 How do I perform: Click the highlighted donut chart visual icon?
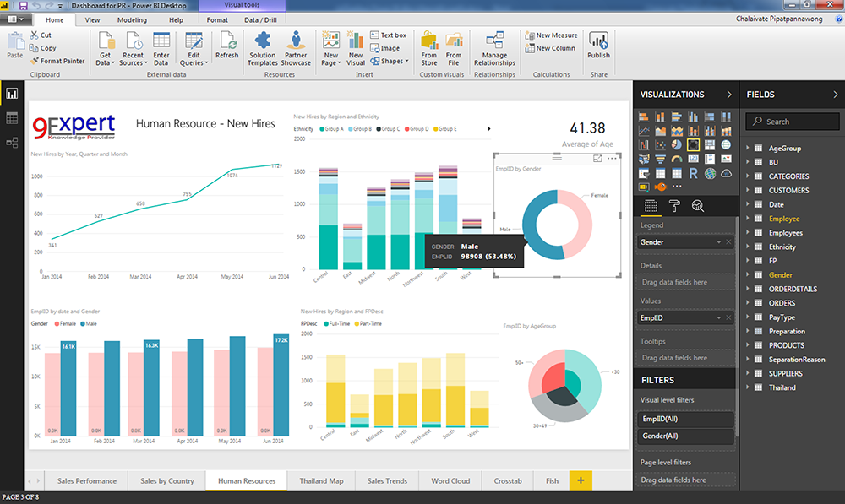click(x=694, y=145)
